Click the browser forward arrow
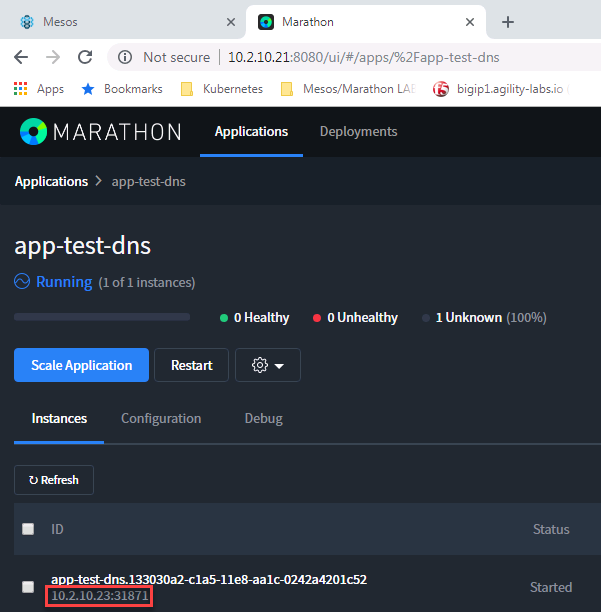 tap(53, 57)
